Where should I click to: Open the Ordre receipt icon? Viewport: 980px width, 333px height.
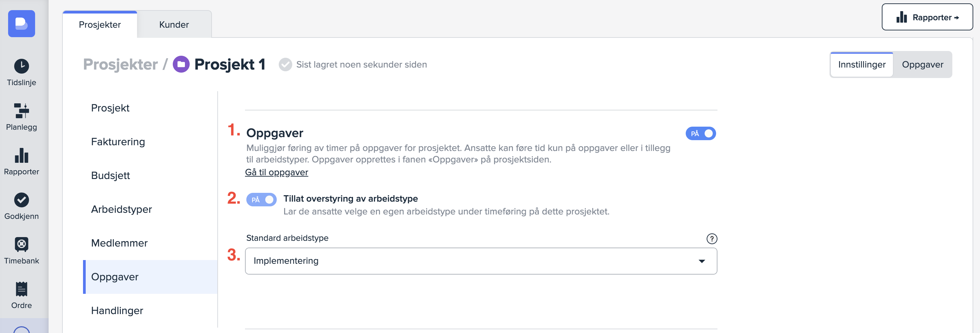21,289
